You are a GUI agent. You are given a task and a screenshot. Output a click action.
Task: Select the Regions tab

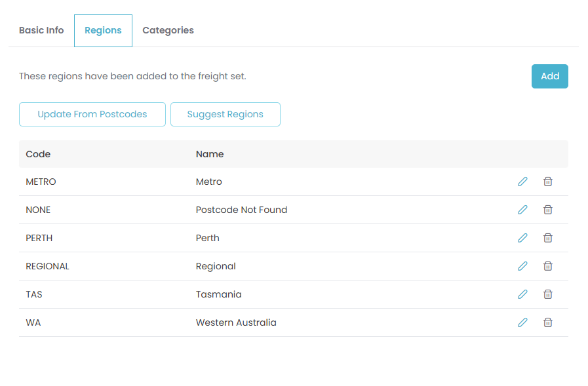[x=103, y=31]
